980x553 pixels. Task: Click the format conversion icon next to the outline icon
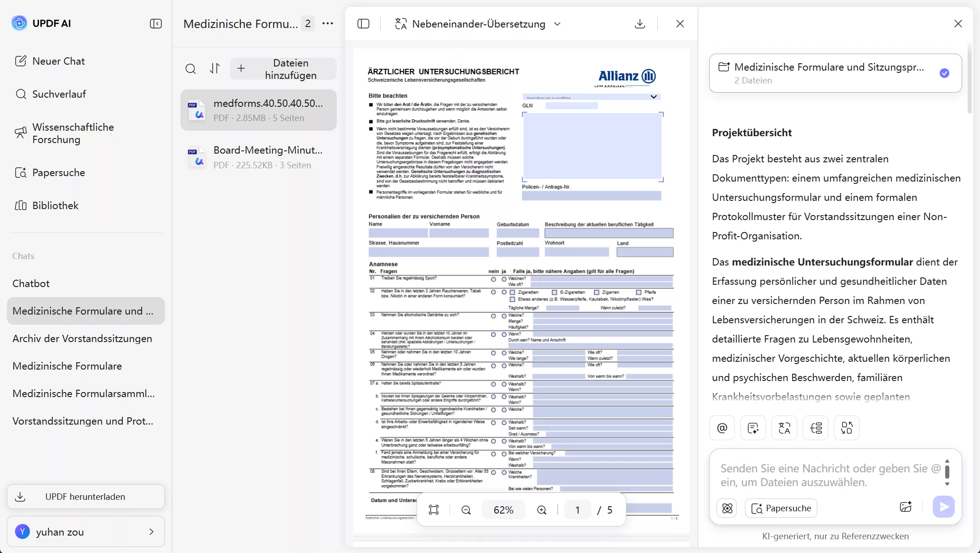coord(846,427)
